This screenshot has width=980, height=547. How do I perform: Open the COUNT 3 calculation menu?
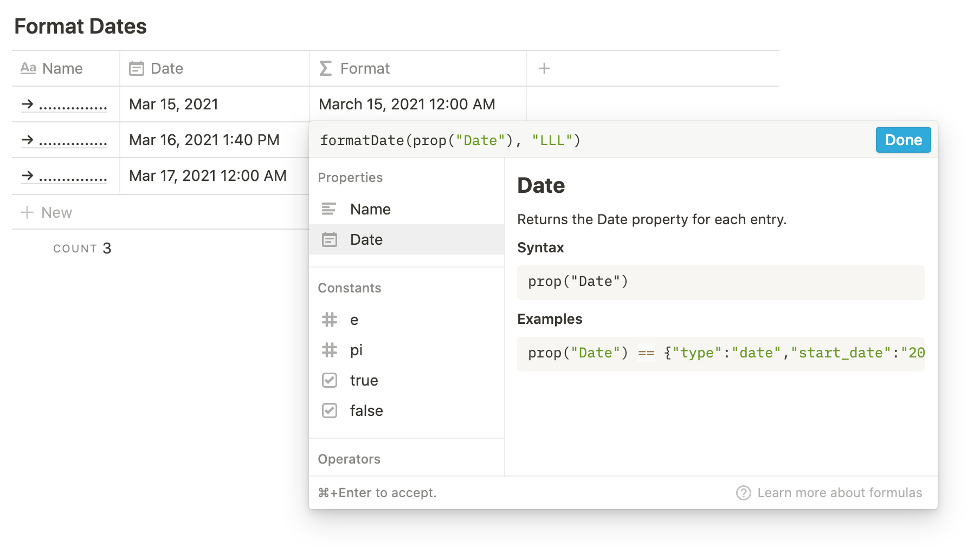point(82,249)
